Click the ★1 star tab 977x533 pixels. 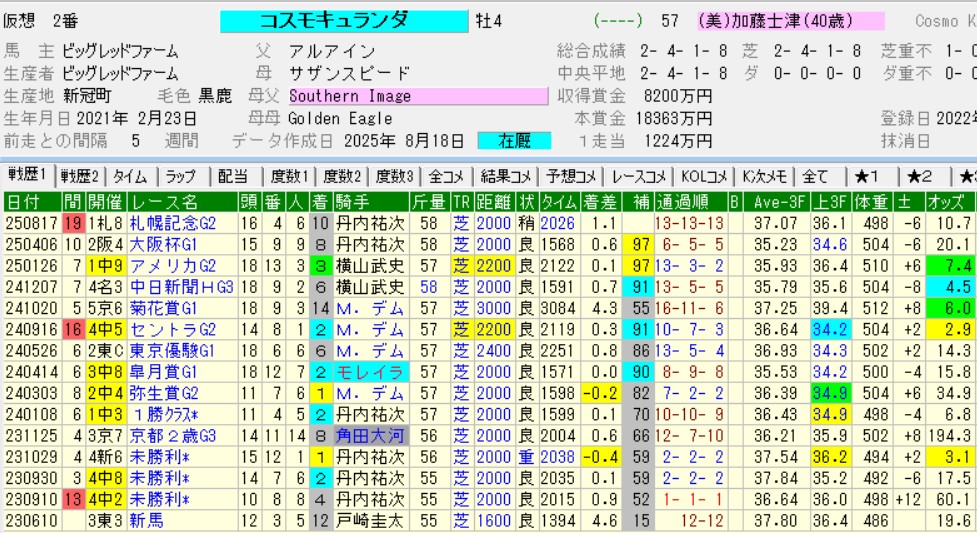point(865,176)
